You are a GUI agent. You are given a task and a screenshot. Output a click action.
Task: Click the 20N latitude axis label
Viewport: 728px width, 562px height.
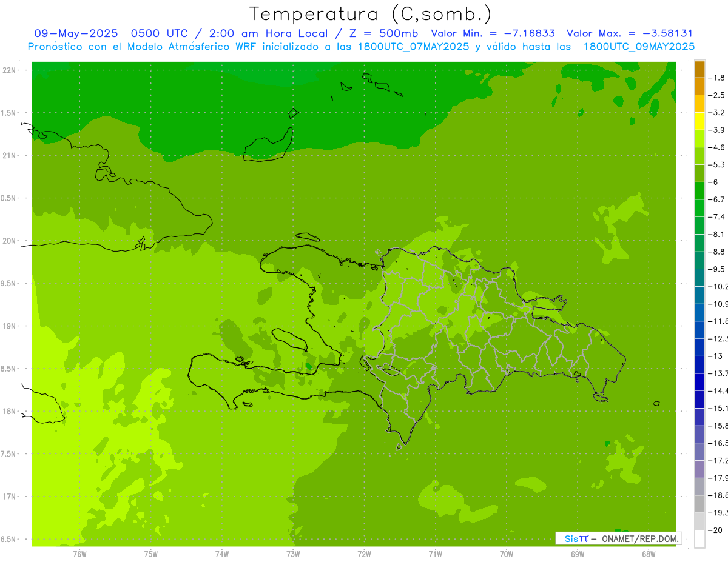(9, 241)
